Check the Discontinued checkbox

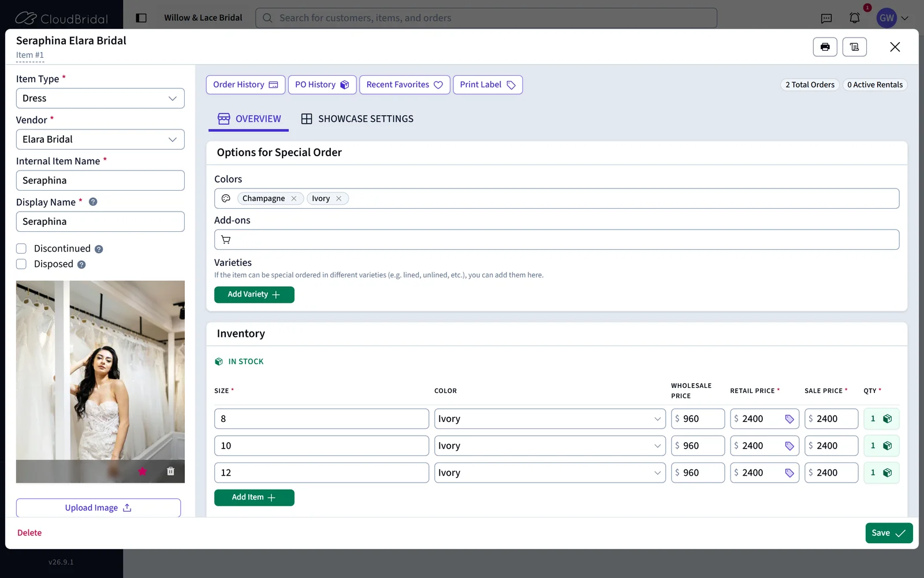coord(21,249)
